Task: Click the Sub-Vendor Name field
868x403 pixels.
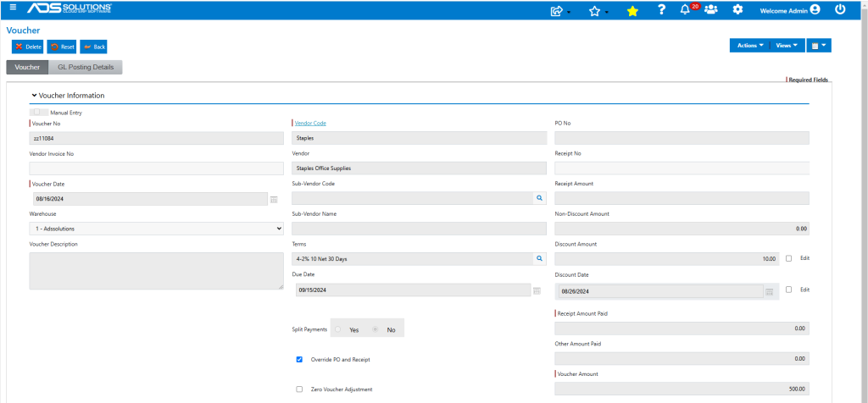Action: [x=419, y=229]
